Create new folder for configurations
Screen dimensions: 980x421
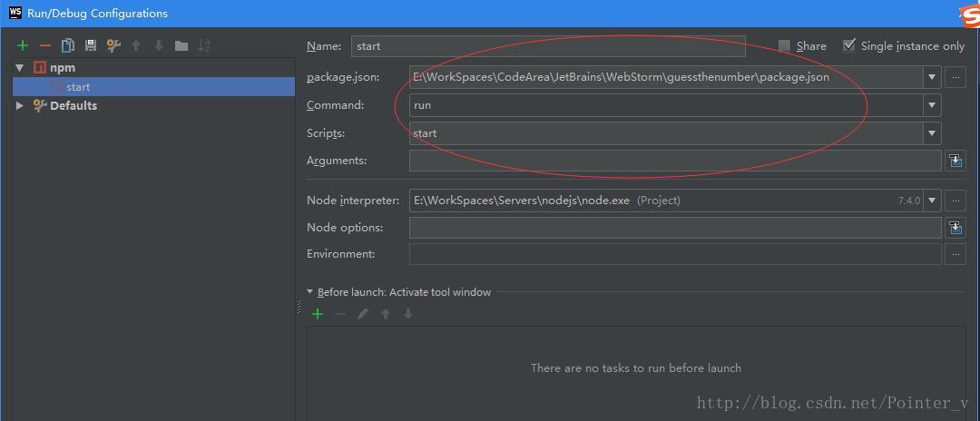181,45
